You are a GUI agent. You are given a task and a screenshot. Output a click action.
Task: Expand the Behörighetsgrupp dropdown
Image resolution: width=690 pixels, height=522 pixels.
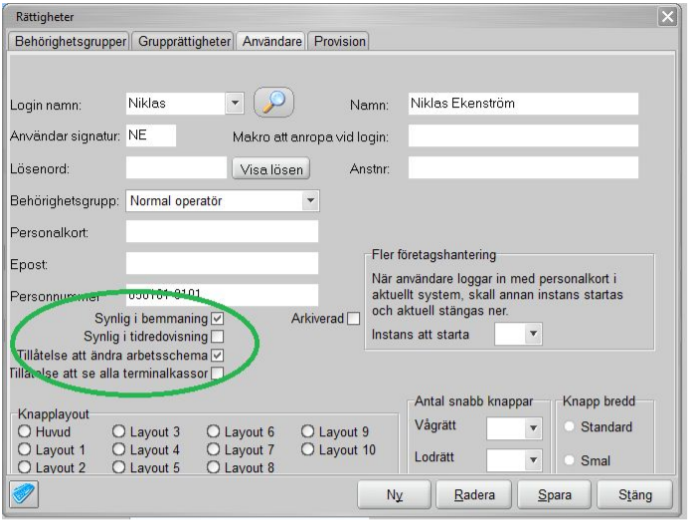click(310, 200)
